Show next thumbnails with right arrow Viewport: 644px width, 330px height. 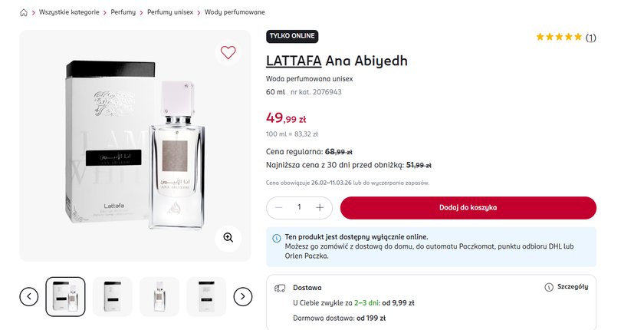(242, 296)
